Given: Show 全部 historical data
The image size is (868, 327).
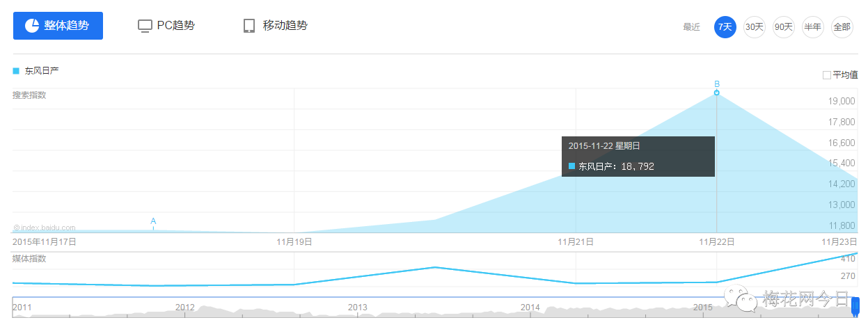Looking at the screenshot, I should click(x=842, y=27).
